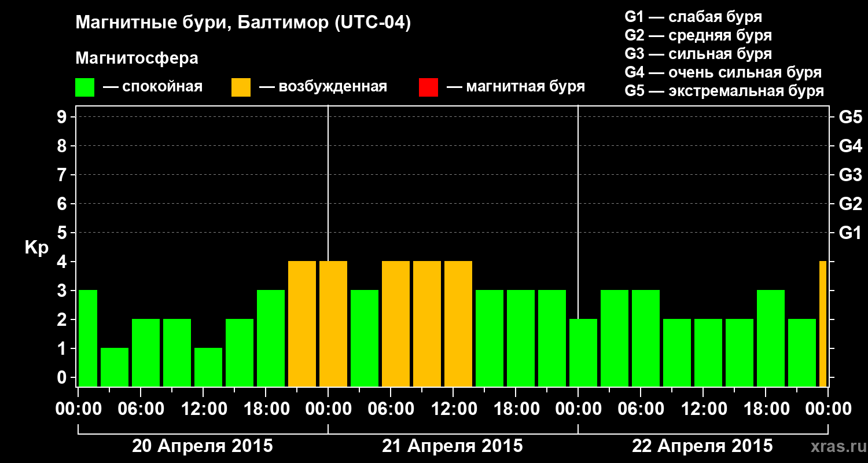Click the 12:00 tick label above 21 Апреля

point(453,409)
